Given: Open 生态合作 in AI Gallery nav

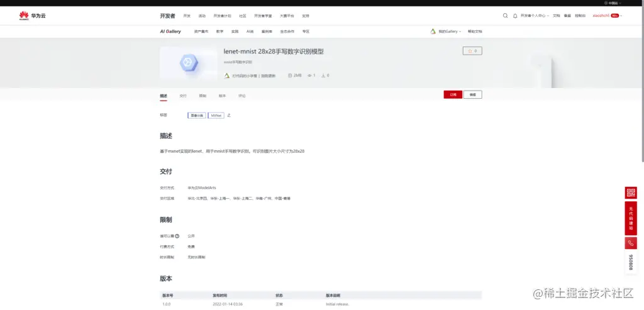Looking at the screenshot, I should click(x=287, y=31).
